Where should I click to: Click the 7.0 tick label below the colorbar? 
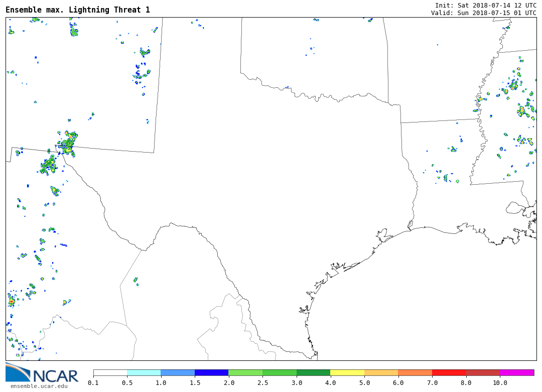point(432,383)
